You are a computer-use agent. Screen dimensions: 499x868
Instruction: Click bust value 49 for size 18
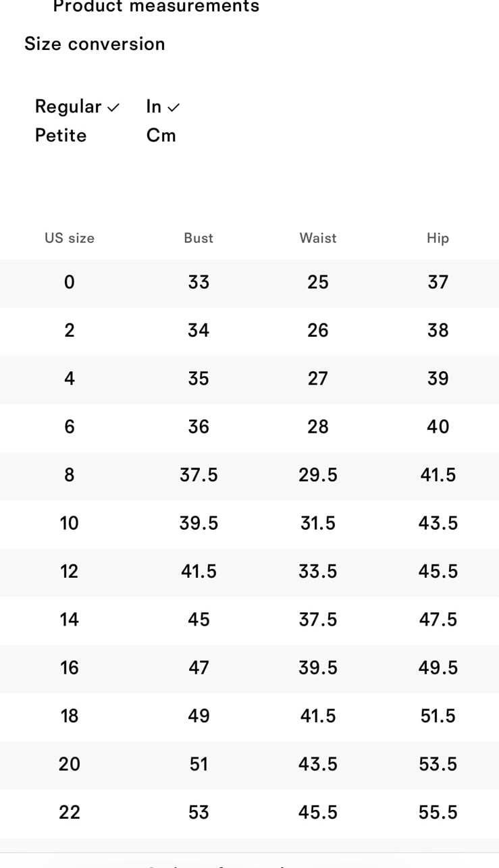[x=199, y=716]
